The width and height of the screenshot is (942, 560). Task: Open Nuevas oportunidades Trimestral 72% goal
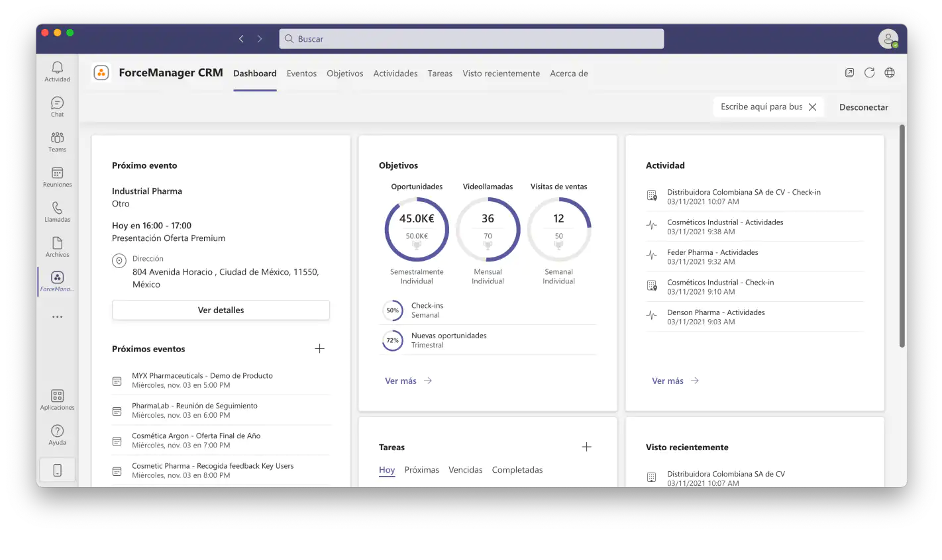[488, 340]
